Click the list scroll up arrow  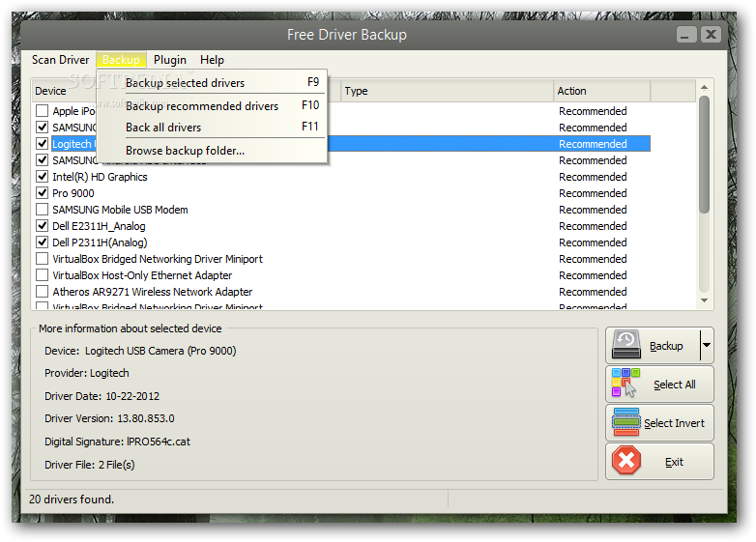705,88
